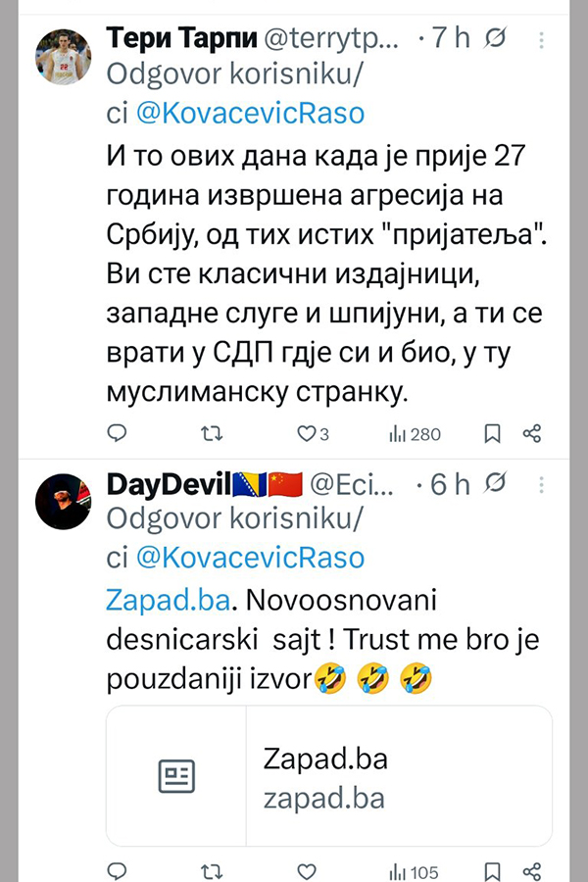
Task: Retweet the Тери Тарпи tweet
Action: [x=211, y=433]
